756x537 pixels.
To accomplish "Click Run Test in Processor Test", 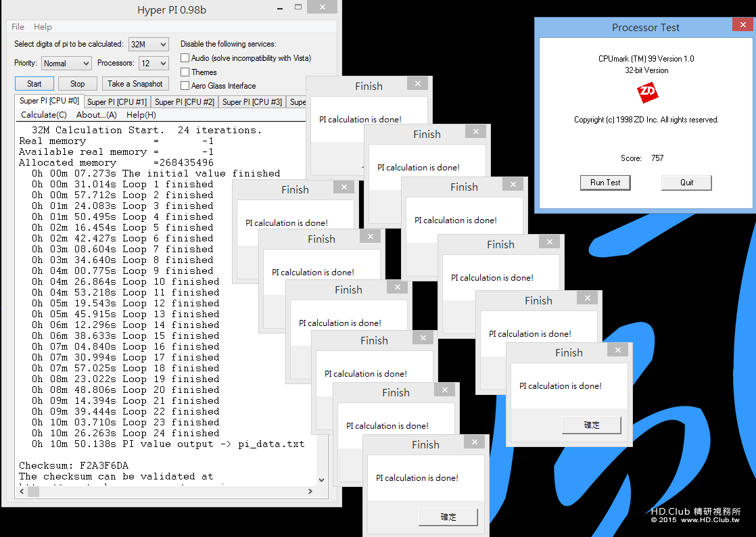I will pyautogui.click(x=605, y=182).
